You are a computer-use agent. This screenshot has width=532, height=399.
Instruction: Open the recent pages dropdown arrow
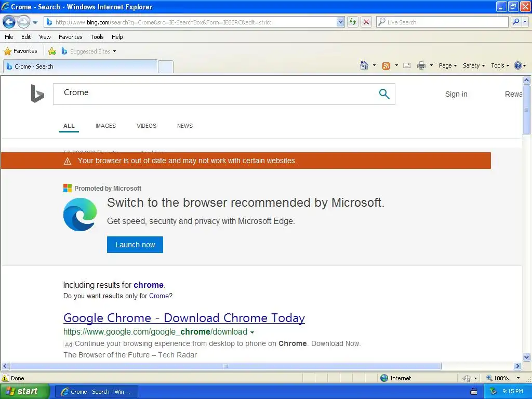point(35,22)
